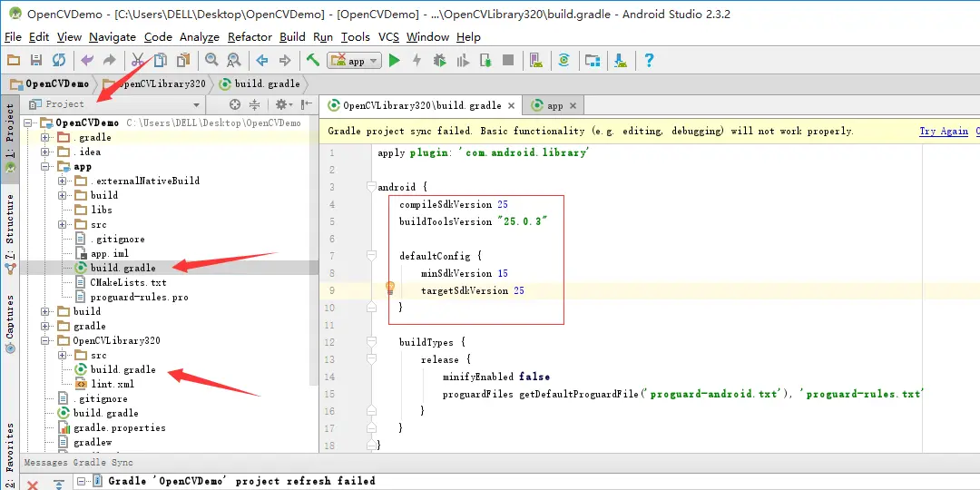Open Project Structure icon in toolbar

[593, 60]
